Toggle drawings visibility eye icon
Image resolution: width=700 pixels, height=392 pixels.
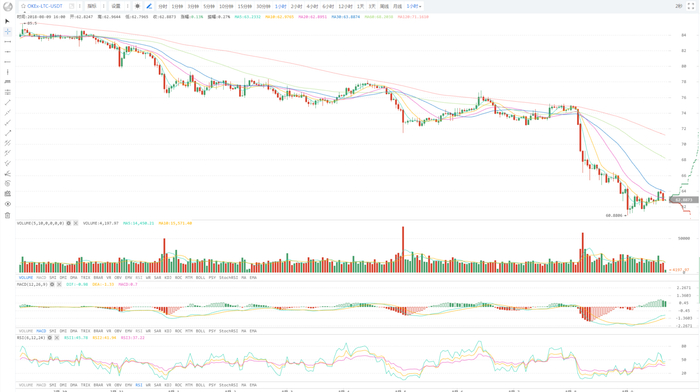(7, 204)
